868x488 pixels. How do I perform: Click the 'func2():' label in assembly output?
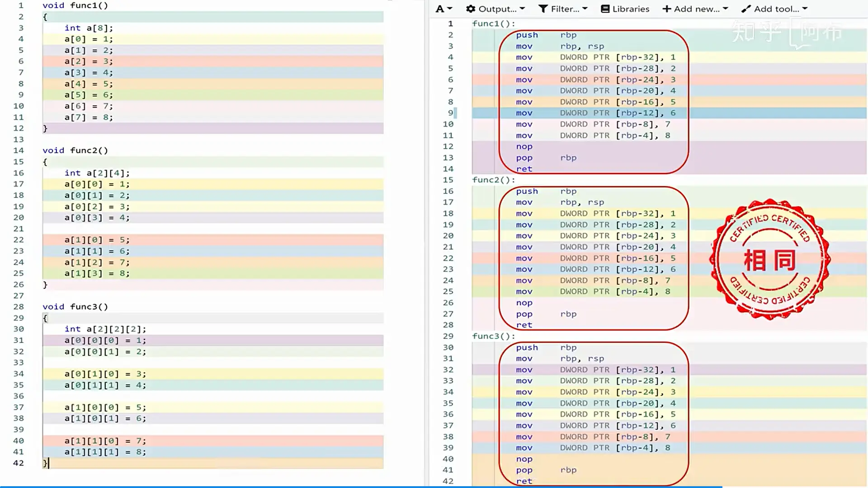[x=494, y=180]
